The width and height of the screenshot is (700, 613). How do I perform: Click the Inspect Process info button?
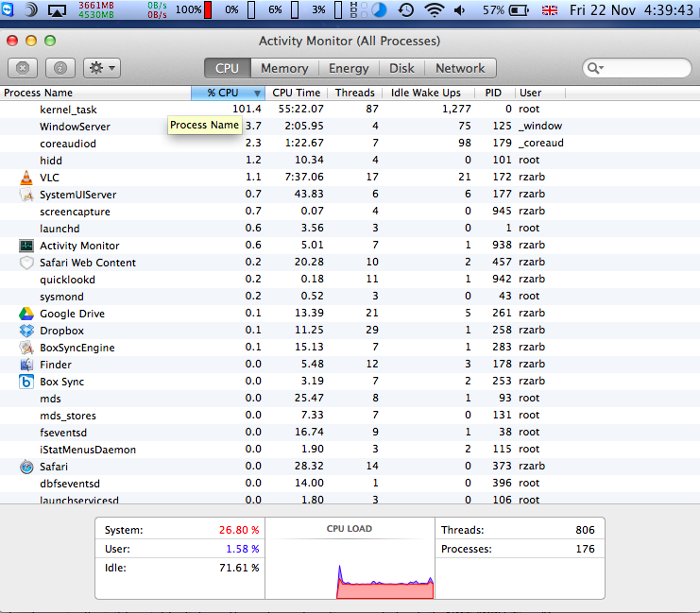[x=60, y=68]
